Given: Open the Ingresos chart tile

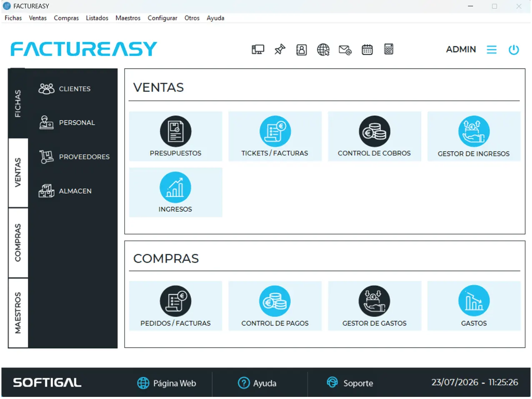Looking at the screenshot, I should click(175, 192).
